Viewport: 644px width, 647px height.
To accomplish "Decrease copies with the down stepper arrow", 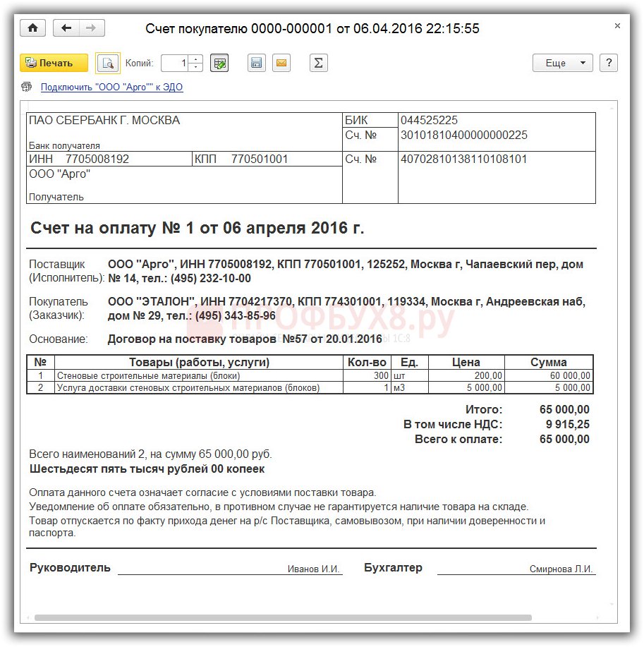I will click(196, 67).
